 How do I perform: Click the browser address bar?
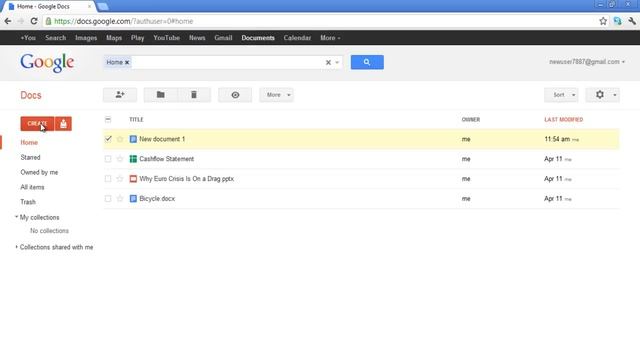tap(320, 21)
